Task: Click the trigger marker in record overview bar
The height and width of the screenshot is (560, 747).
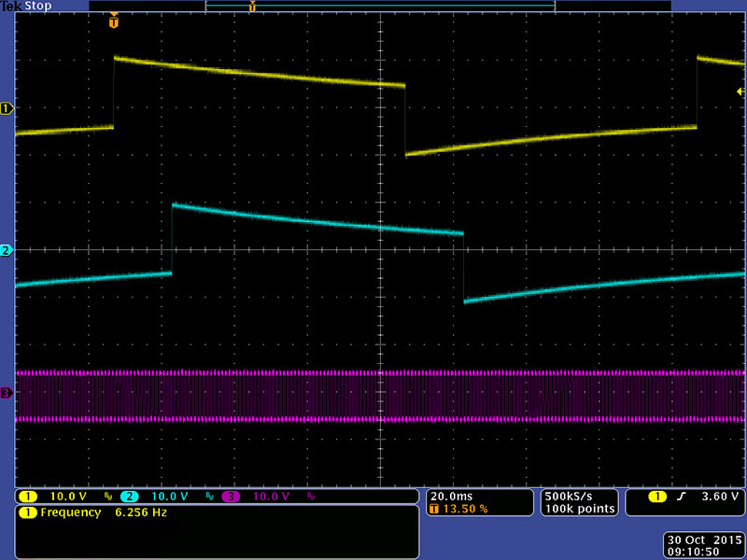Action: [x=251, y=7]
